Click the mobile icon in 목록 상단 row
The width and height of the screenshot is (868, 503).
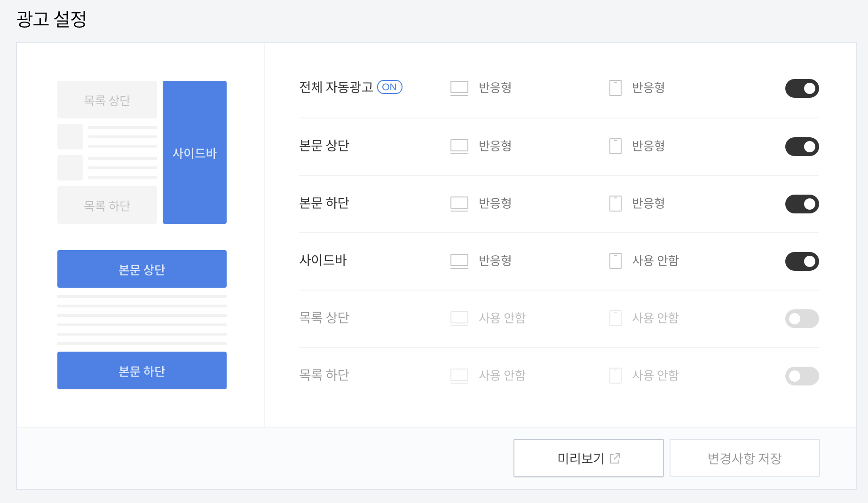coord(615,318)
